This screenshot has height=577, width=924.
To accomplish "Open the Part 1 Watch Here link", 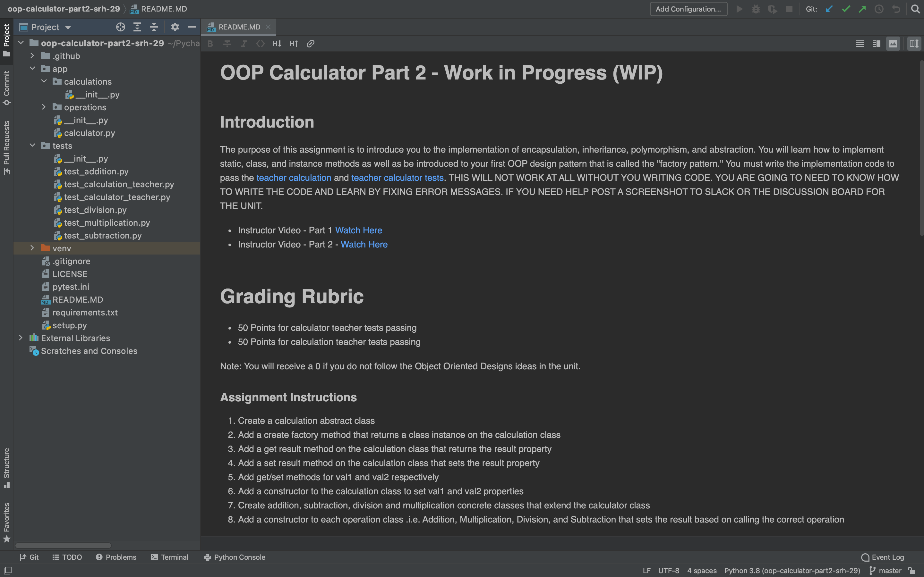I will point(358,230).
